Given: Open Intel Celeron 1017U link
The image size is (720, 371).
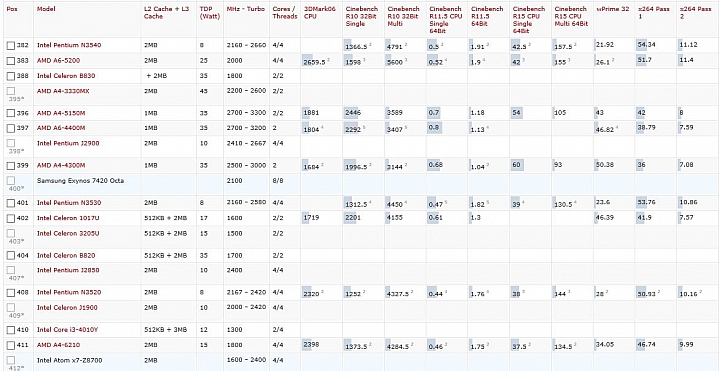Looking at the screenshot, I should 68,218.
